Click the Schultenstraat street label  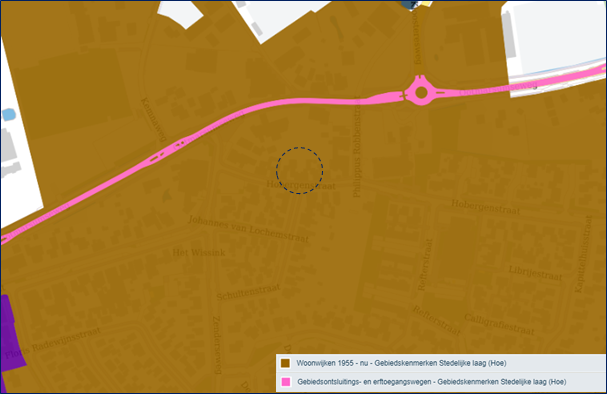pos(248,292)
